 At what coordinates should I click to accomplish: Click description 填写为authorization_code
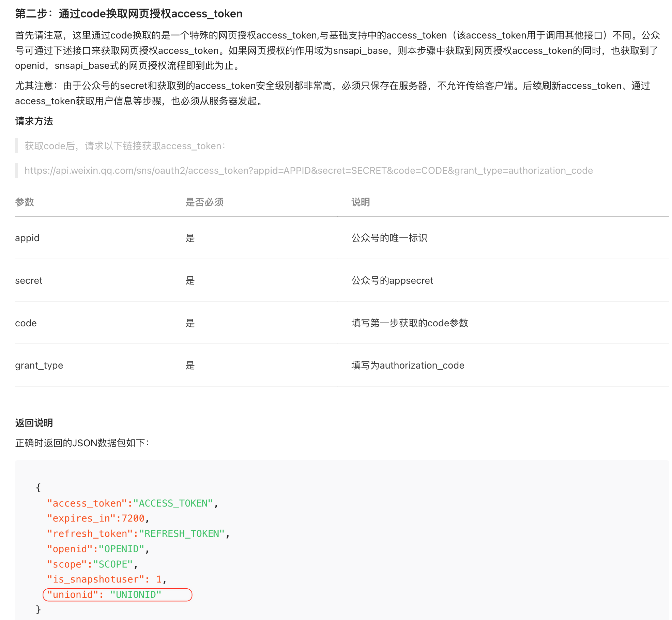408,365
